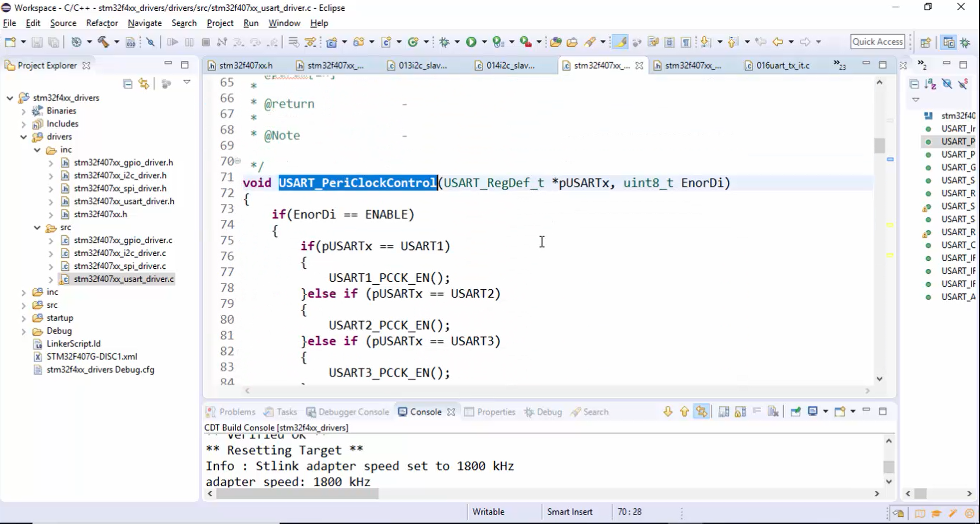The image size is (980, 524).
Task: Click the Build hammer icon
Action: pos(103,42)
